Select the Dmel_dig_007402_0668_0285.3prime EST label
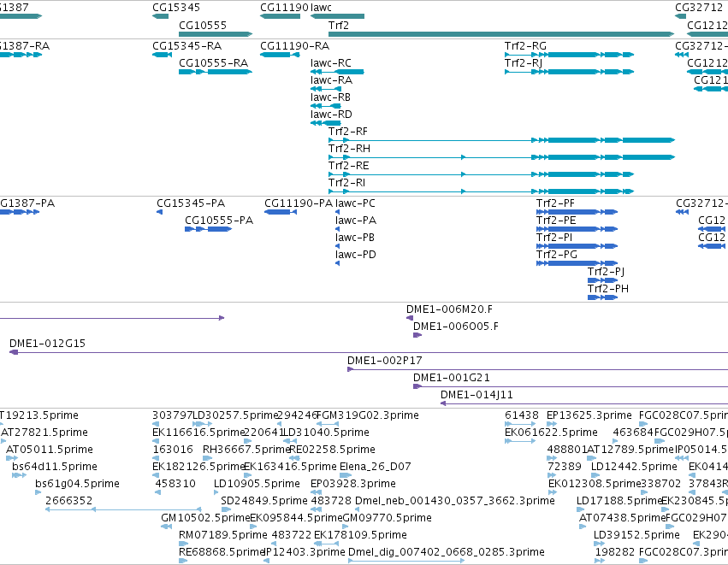This screenshot has width=728, height=565. [x=446, y=552]
